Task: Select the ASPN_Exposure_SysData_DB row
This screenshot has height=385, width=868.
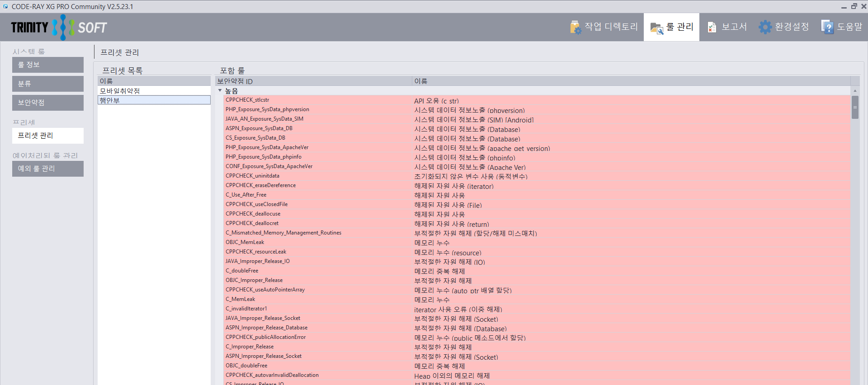Action: coord(537,129)
